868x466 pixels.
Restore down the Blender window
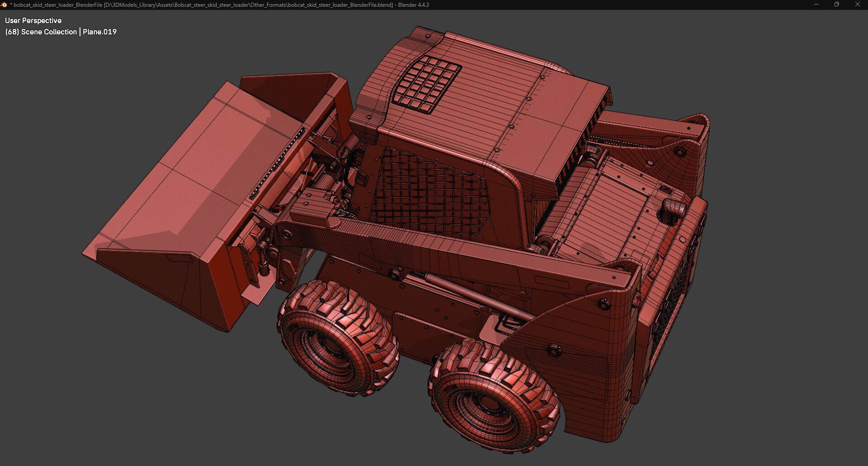click(x=837, y=5)
